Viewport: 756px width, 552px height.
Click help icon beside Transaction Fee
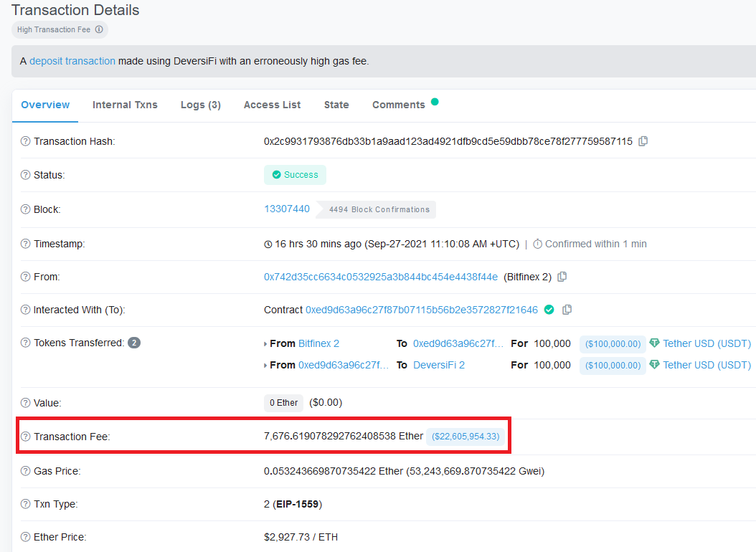pyautogui.click(x=26, y=437)
